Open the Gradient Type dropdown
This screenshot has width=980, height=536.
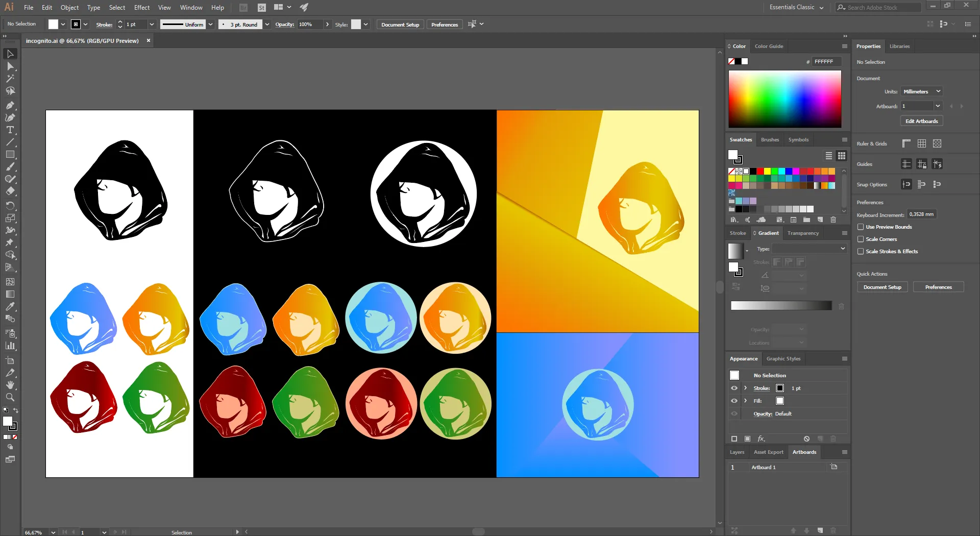[809, 249]
